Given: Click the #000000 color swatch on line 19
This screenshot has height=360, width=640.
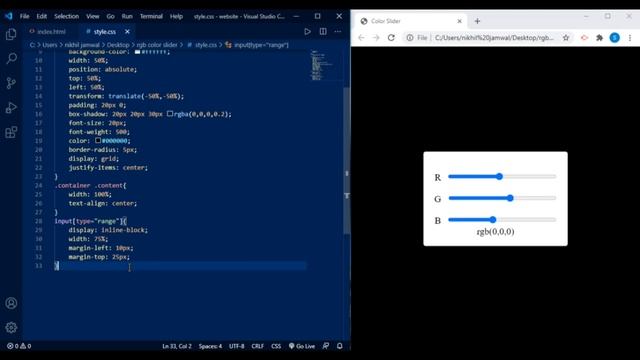Looking at the screenshot, I should [x=98, y=140].
